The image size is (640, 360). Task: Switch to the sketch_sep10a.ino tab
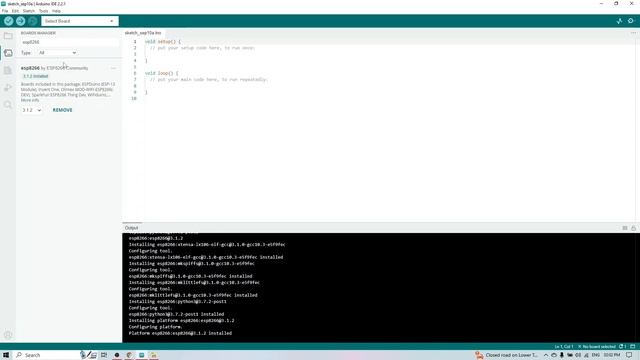point(143,33)
